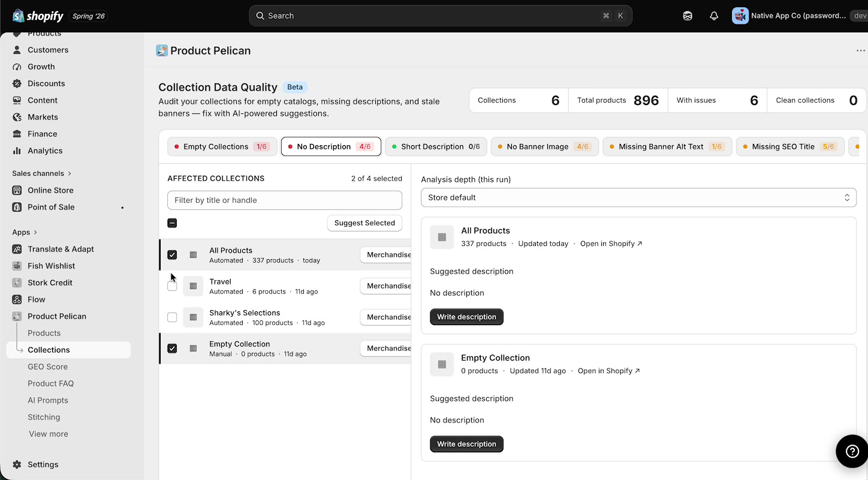Screen dimensions: 868x480
Task: Click the Fish Wishlist app icon
Action: click(x=17, y=266)
